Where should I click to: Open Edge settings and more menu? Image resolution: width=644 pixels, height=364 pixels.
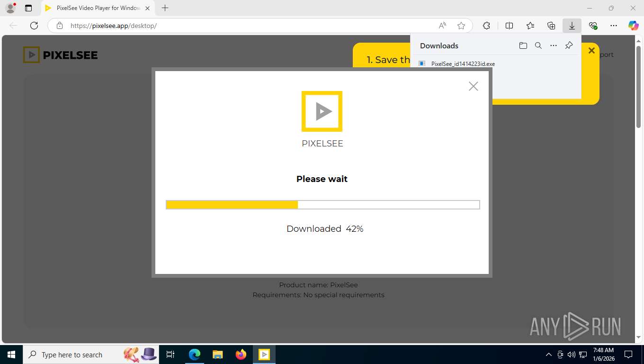coord(614,26)
